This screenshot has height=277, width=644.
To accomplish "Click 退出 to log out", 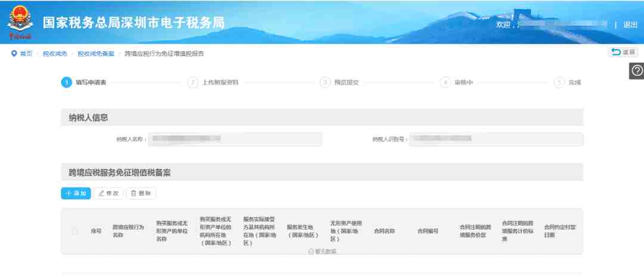I will click(x=630, y=24).
